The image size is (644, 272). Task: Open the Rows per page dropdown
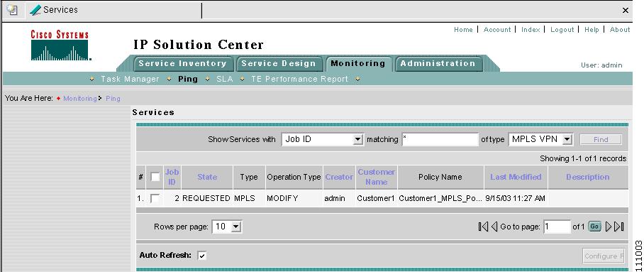click(x=235, y=227)
